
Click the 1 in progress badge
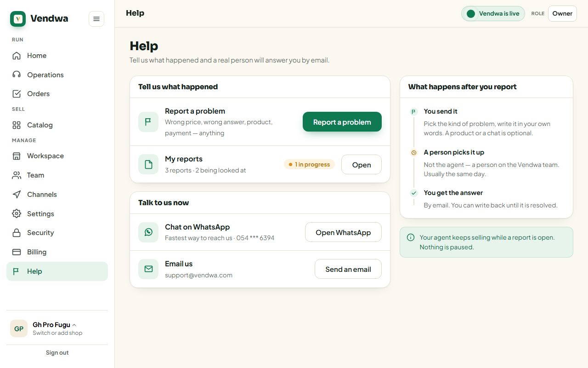point(309,164)
